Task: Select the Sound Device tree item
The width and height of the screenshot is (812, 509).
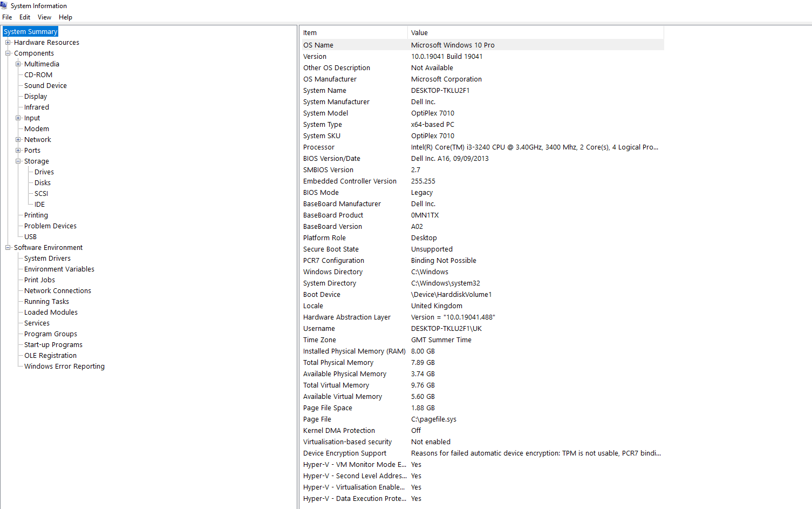Action: pos(45,86)
